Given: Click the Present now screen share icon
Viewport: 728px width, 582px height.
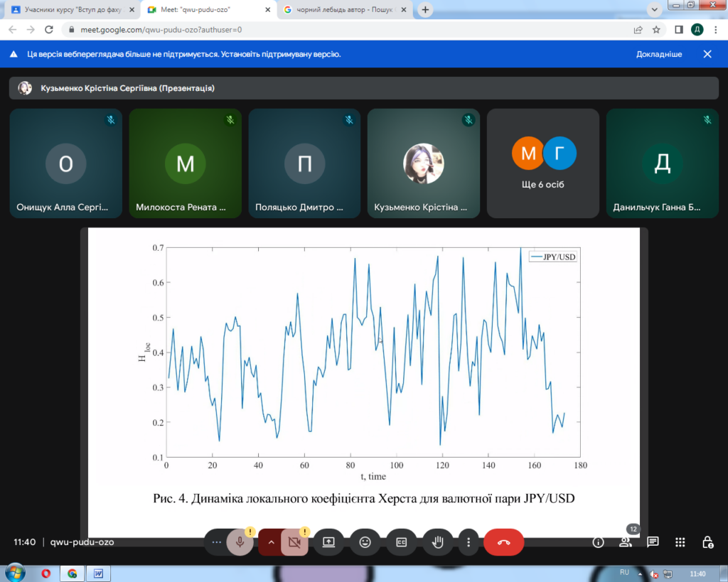Looking at the screenshot, I should [x=328, y=542].
